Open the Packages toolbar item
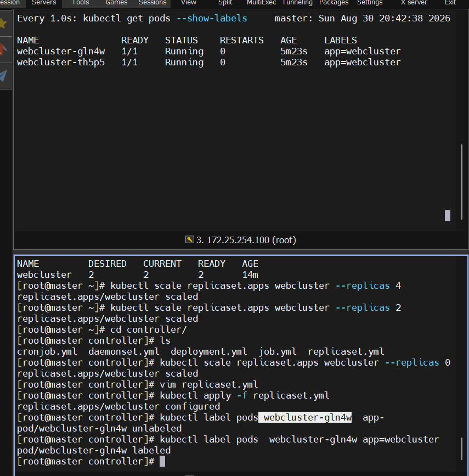 pos(334,2)
